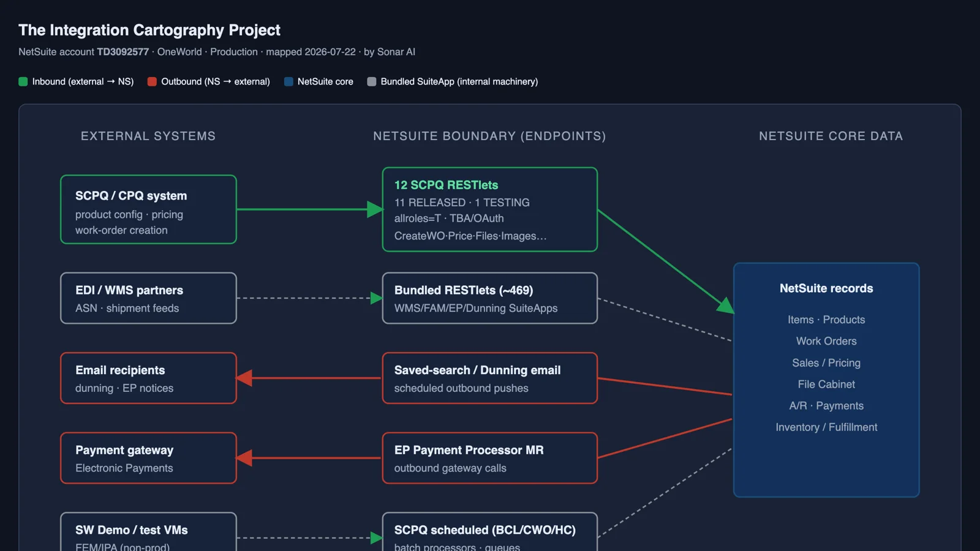The height and width of the screenshot is (551, 980).
Task: Select the SW Demo / test VMs node
Action: [148, 531]
